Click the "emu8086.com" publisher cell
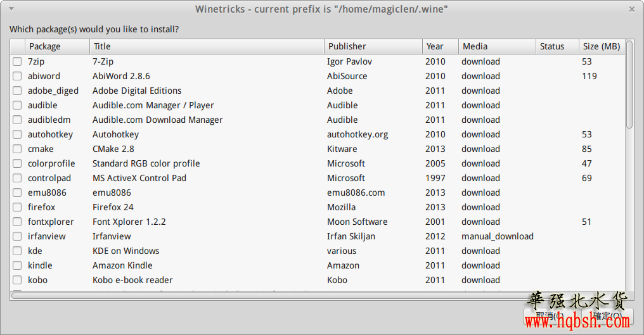The height and width of the screenshot is (335, 644). click(x=356, y=193)
